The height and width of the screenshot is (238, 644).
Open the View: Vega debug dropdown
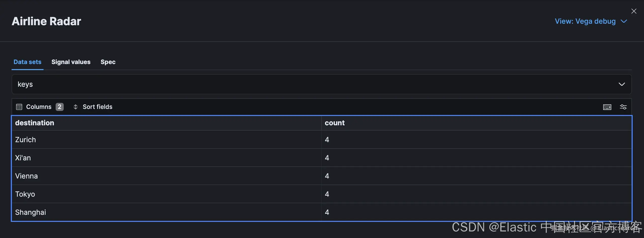point(591,21)
